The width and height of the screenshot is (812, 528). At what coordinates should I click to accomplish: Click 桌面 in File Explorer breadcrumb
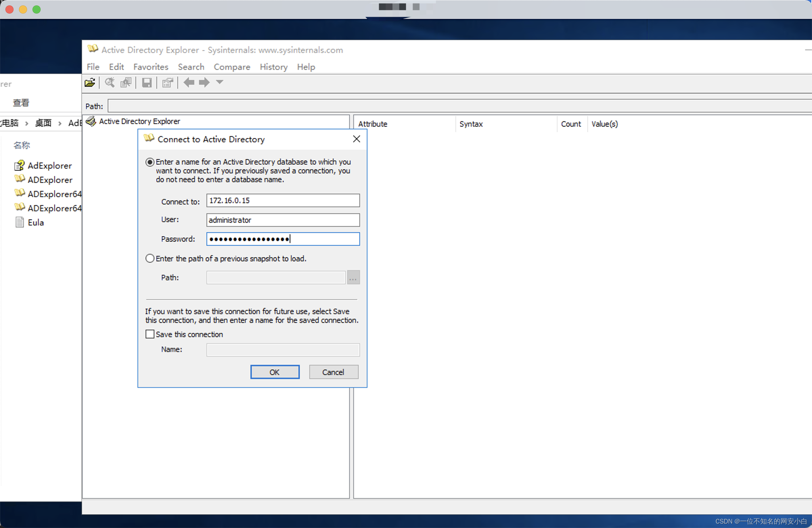(x=43, y=123)
